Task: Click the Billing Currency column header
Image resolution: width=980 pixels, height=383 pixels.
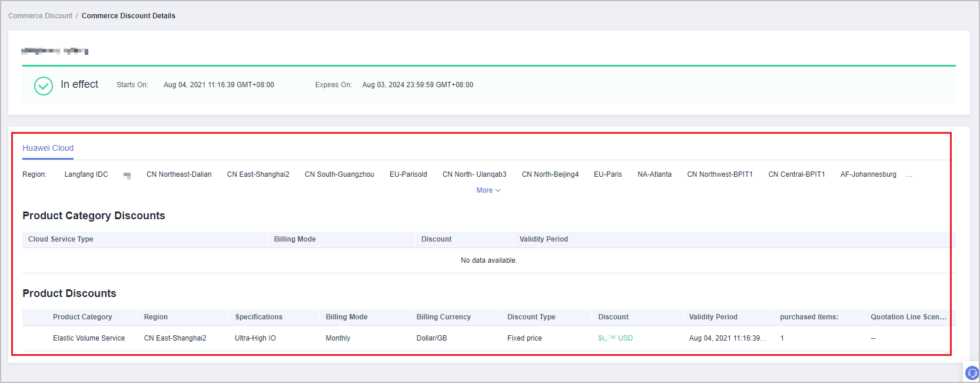Action: point(444,317)
